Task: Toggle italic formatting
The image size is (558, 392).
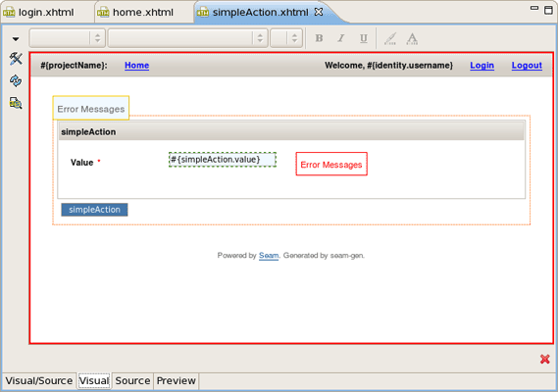Action: [x=341, y=38]
